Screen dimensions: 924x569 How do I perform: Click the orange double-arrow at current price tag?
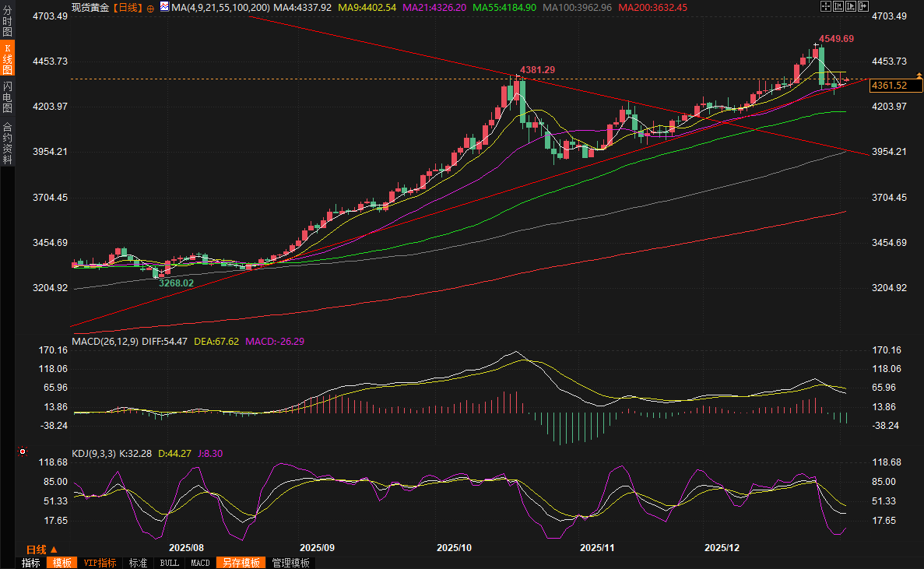pos(919,76)
